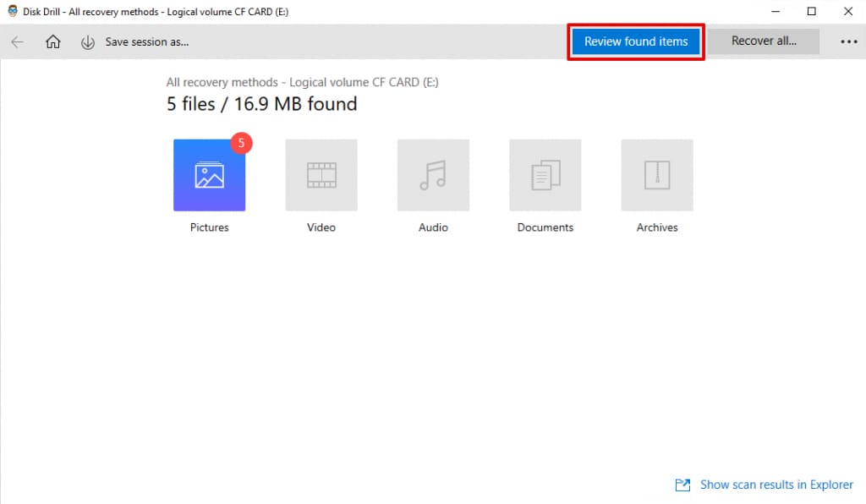Click the Disk Drill app icon in title bar

(12, 11)
